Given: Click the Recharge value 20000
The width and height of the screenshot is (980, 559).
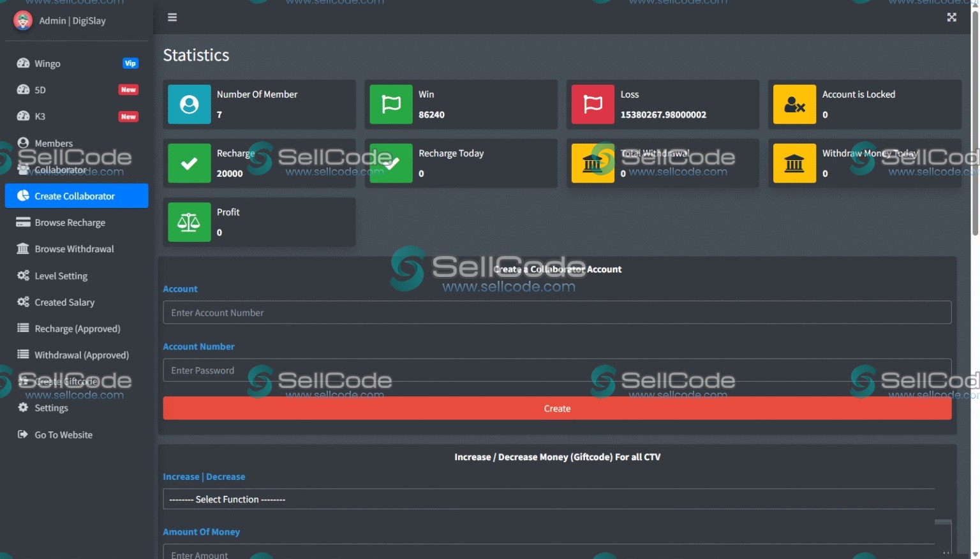Looking at the screenshot, I should (230, 174).
